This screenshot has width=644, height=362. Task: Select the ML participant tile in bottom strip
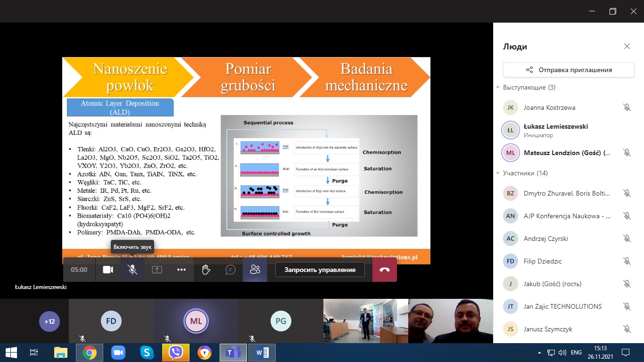196,321
